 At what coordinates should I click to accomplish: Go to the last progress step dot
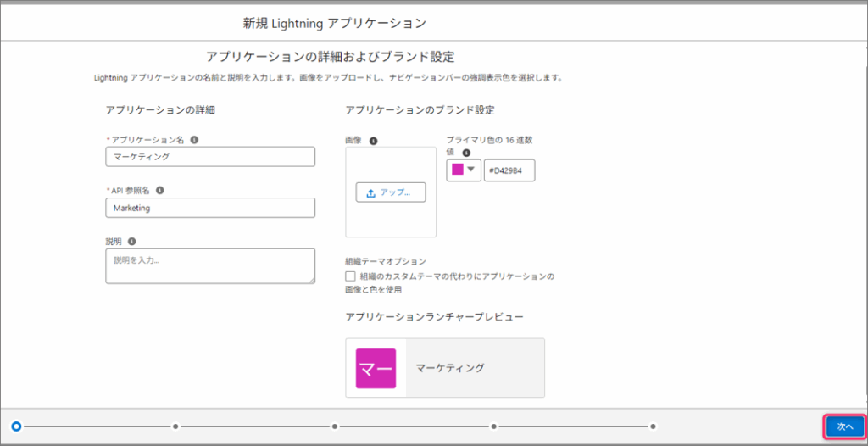tap(653, 426)
